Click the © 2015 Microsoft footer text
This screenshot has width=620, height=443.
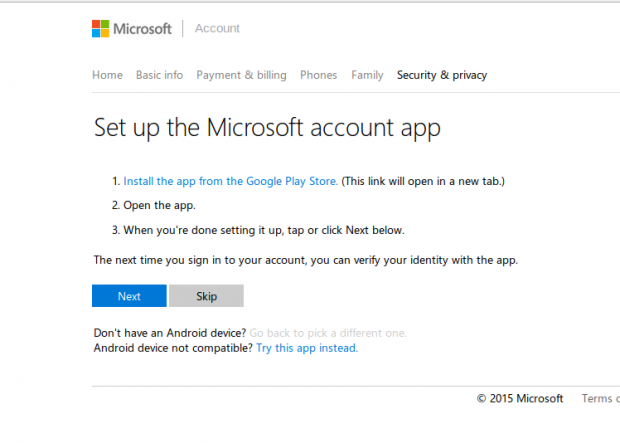(520, 398)
